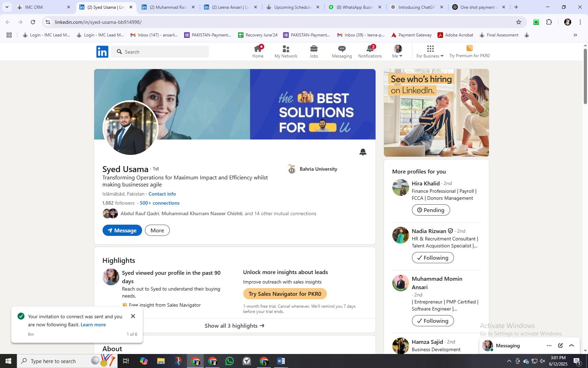The height and width of the screenshot is (368, 588).
Task: Switch to WhatsApp Business tab
Action: coord(355,7)
